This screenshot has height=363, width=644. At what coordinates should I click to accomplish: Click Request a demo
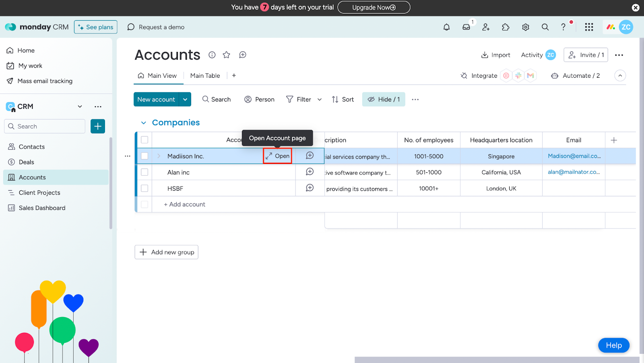[156, 27]
